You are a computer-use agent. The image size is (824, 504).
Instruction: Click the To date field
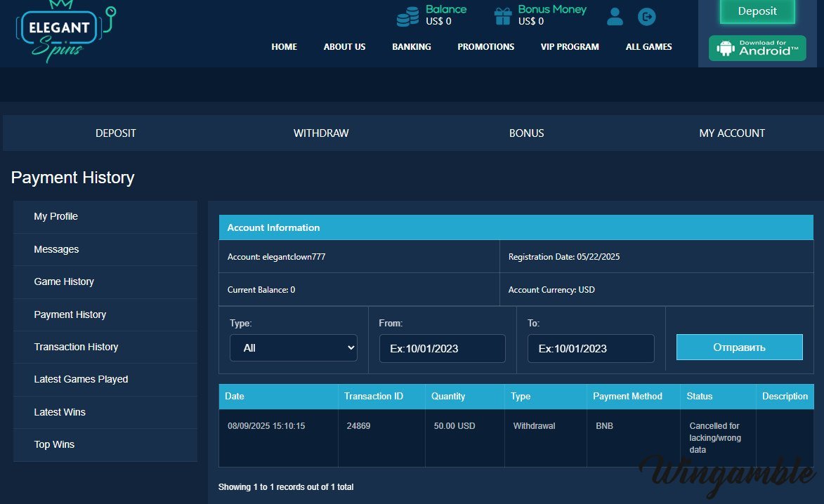tap(591, 348)
